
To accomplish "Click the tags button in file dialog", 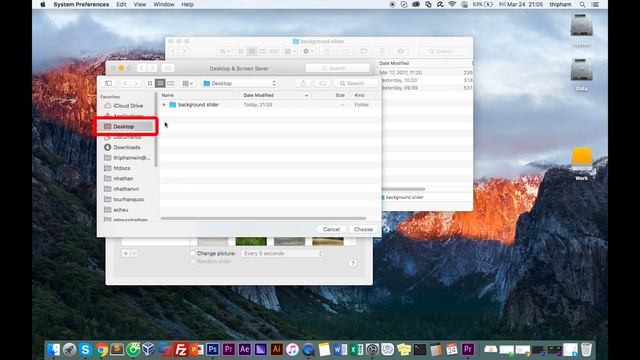I will (x=322, y=83).
